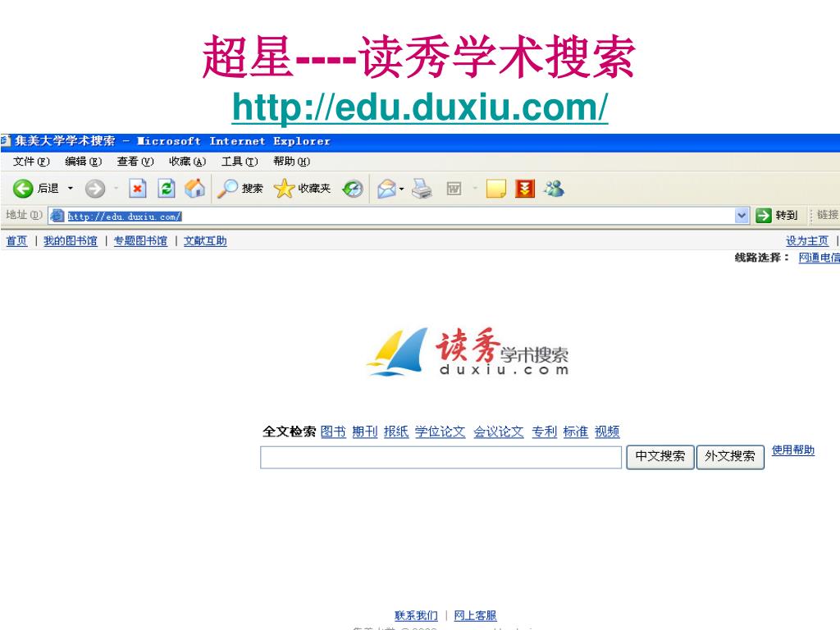Open the Back history dropdown arrow
840x630 pixels.
[x=71, y=189]
